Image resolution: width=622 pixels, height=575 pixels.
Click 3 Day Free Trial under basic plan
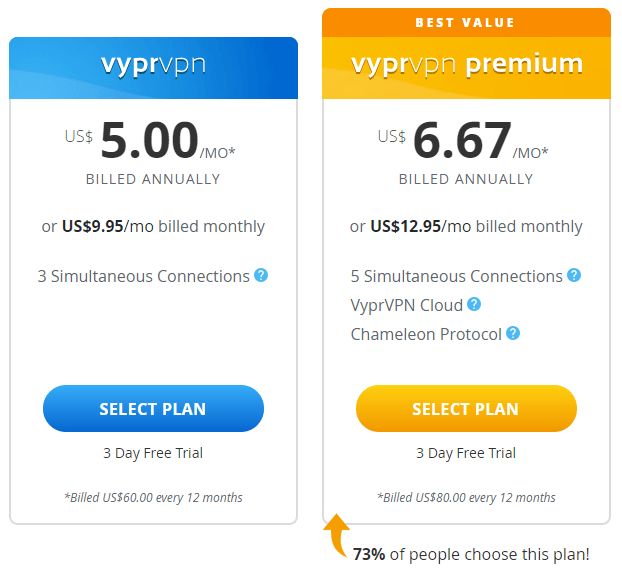tap(153, 453)
